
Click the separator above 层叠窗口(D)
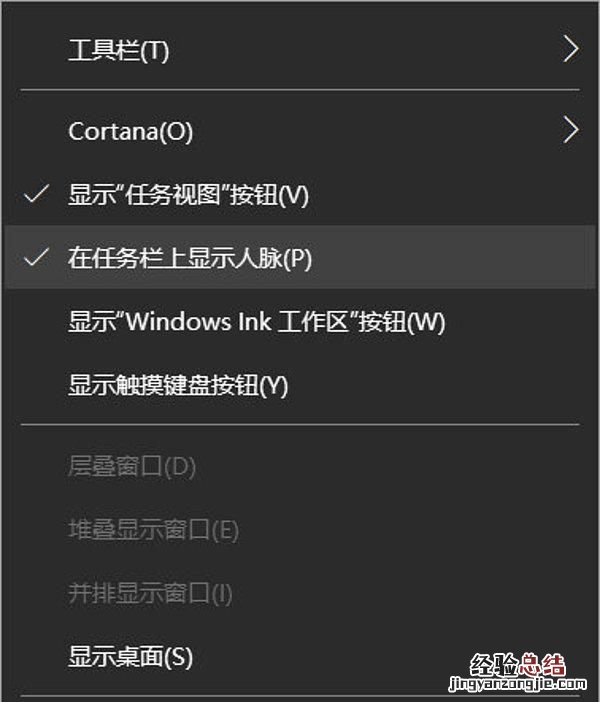point(300,425)
